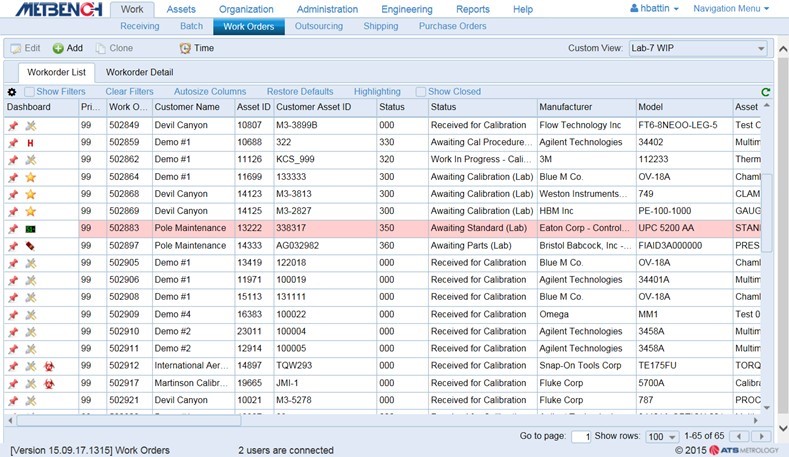Go to next page arrow
This screenshot has width=789, height=457.
[761, 436]
